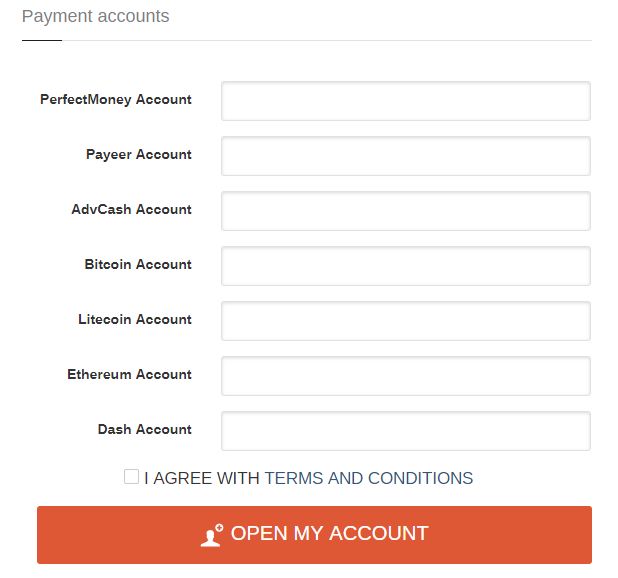
Task: Check the I agree with terms checkbox
Action: coord(131,476)
